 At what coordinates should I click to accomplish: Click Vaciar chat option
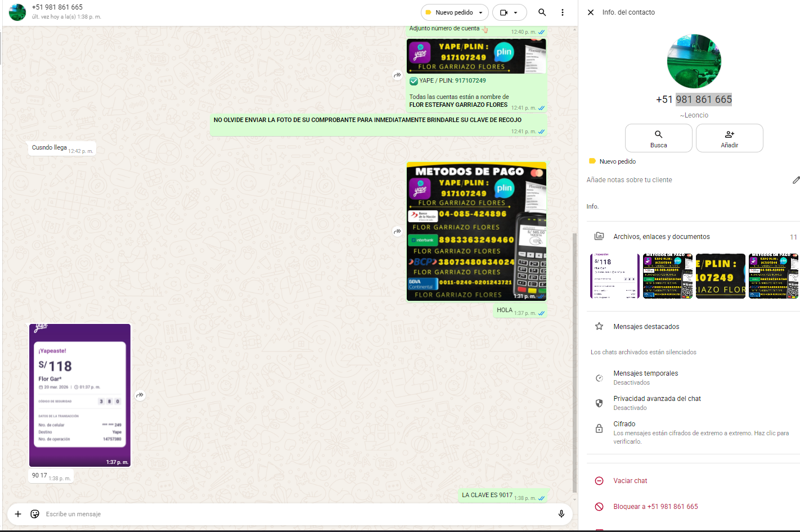pyautogui.click(x=630, y=481)
